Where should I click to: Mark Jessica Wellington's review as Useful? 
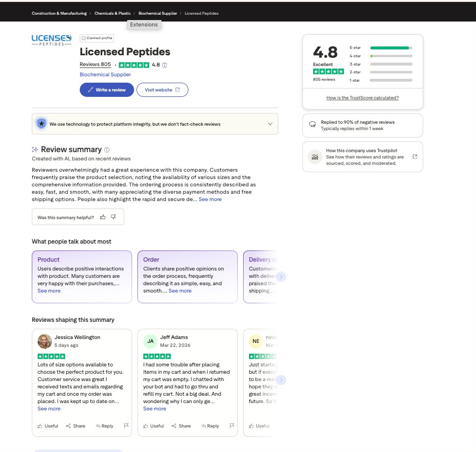point(47,426)
